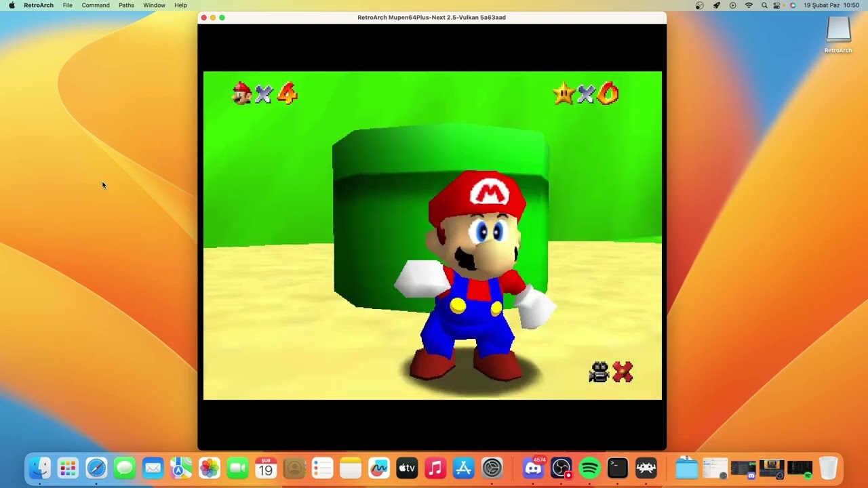Open Contacts from the Dock
The image size is (868, 488).
click(x=294, y=468)
